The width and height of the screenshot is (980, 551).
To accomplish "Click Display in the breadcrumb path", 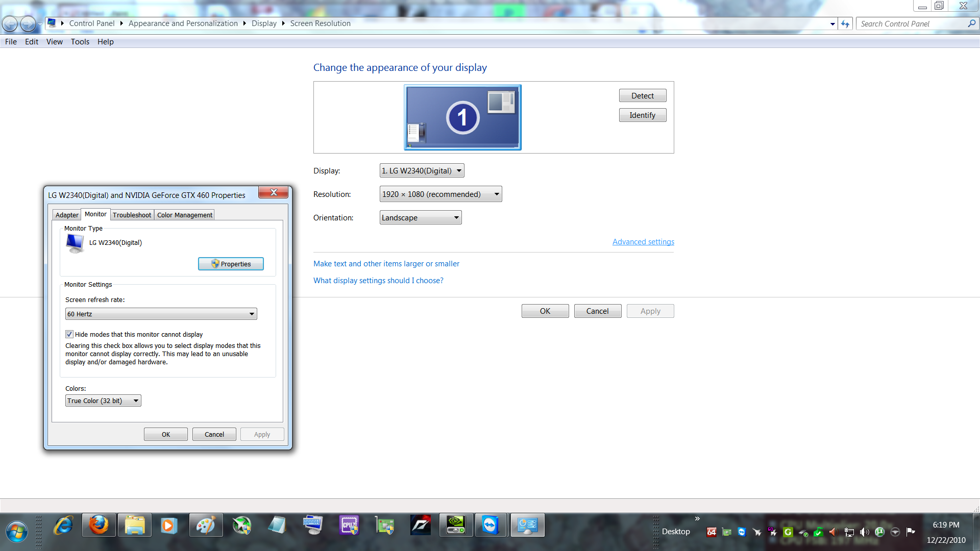I will coord(264,23).
